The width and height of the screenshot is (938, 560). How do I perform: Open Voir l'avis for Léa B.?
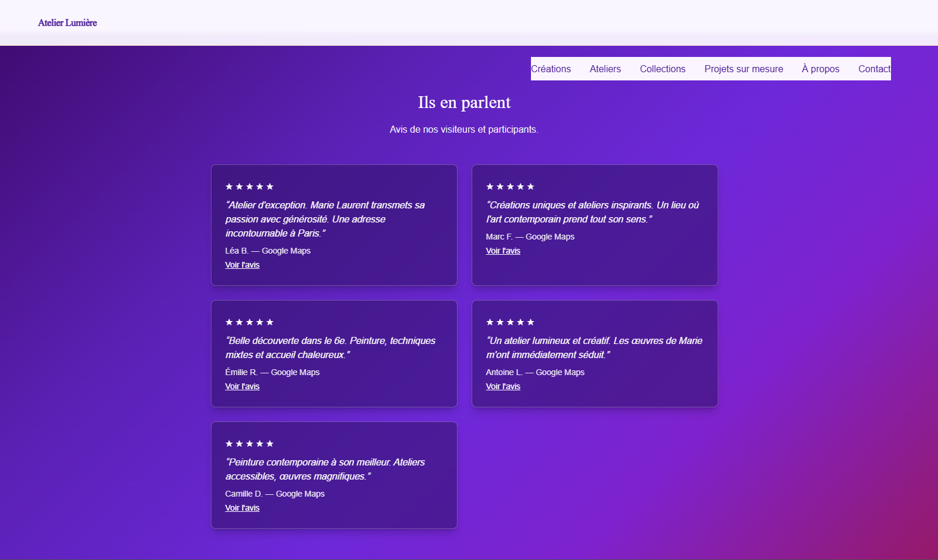(x=242, y=265)
